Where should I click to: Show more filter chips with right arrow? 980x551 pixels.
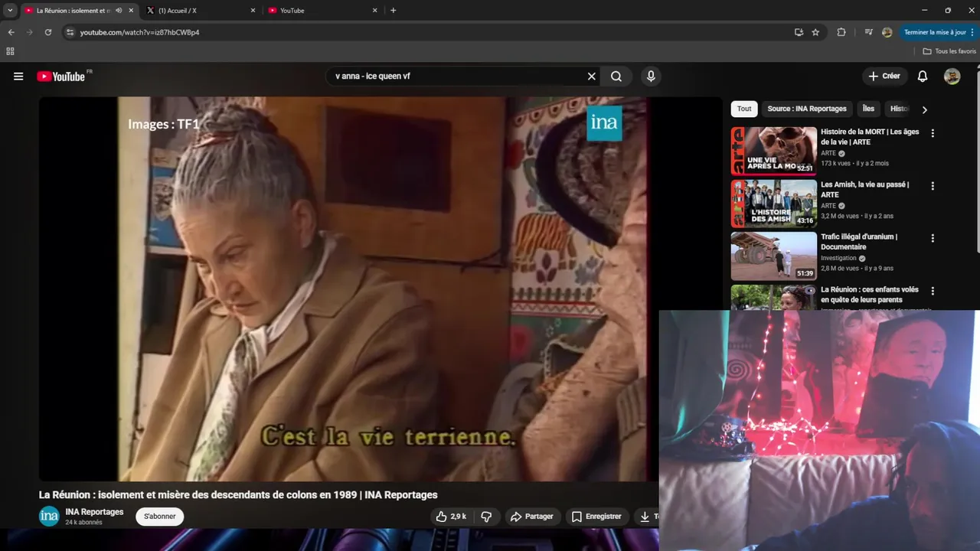(x=924, y=109)
